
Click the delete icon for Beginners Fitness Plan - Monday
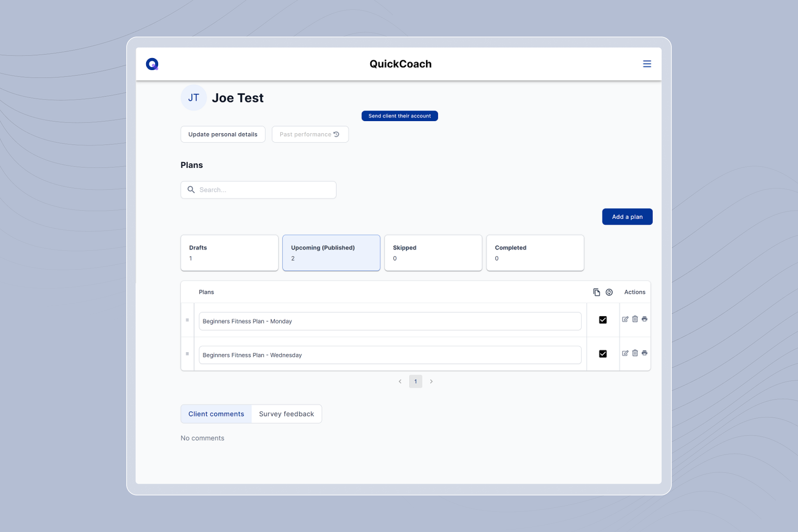[x=635, y=319]
